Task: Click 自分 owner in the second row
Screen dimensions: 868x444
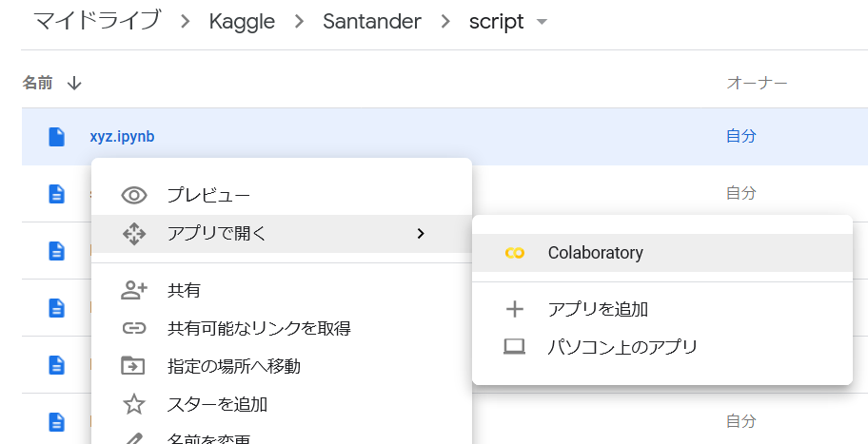Action: [741, 193]
